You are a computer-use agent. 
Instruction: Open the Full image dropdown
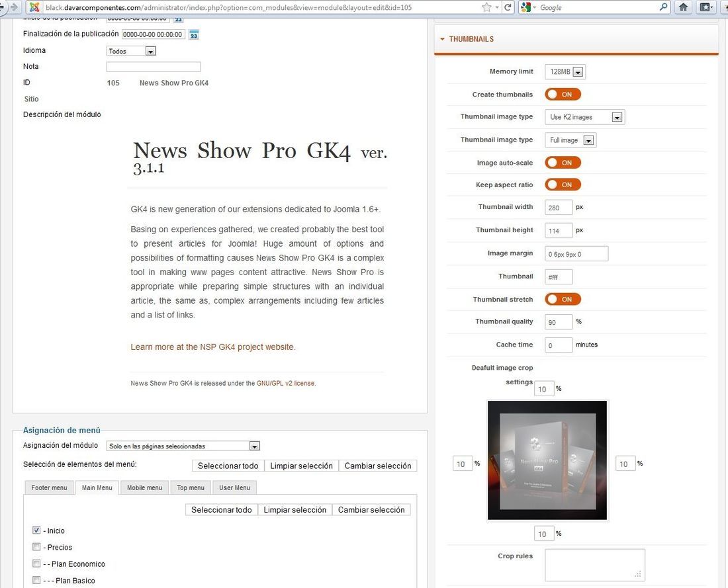[570, 140]
